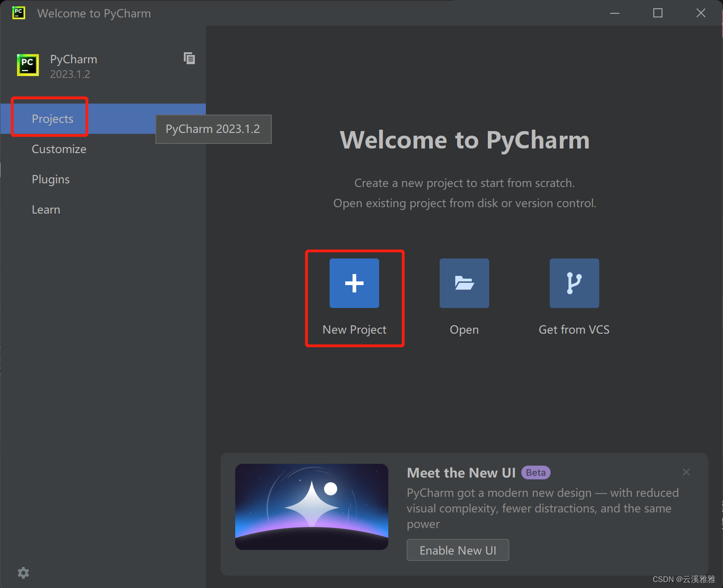Click the Meet the New UI heading

tap(461, 473)
